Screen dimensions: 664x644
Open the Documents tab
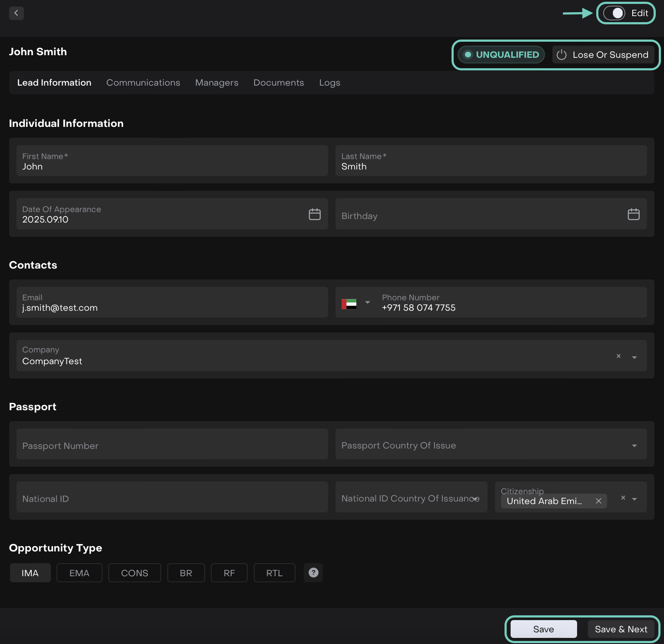point(279,83)
